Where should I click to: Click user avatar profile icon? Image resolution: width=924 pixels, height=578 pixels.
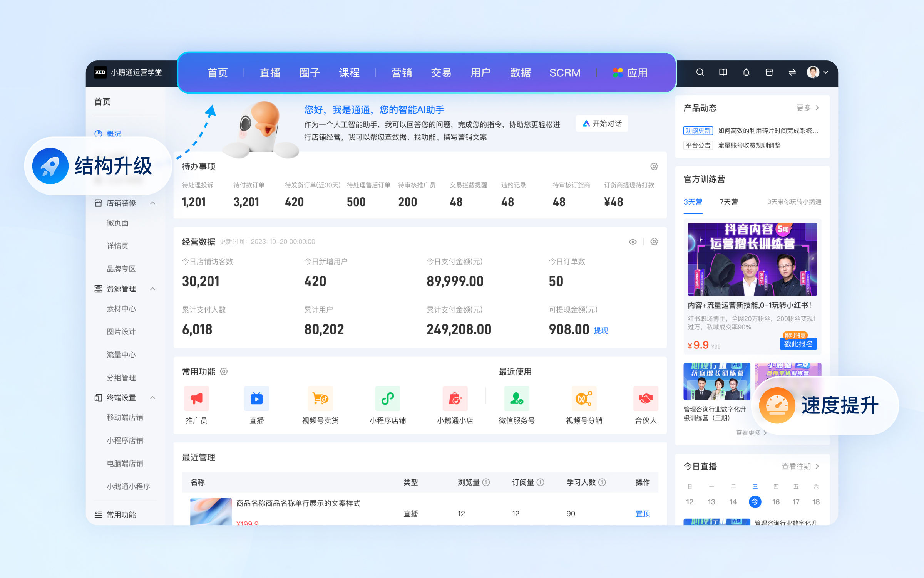tap(814, 72)
